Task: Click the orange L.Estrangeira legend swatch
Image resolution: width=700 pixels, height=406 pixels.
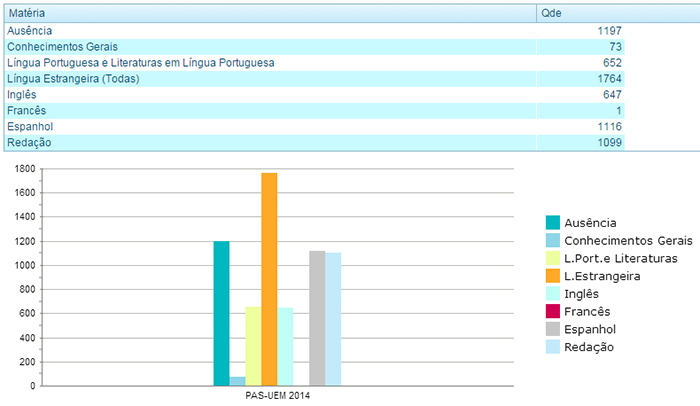Action: click(553, 276)
